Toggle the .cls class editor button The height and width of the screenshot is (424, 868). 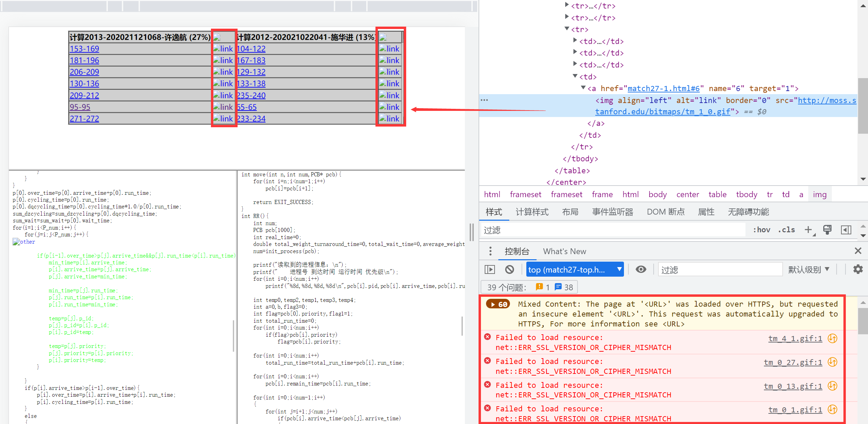click(786, 230)
